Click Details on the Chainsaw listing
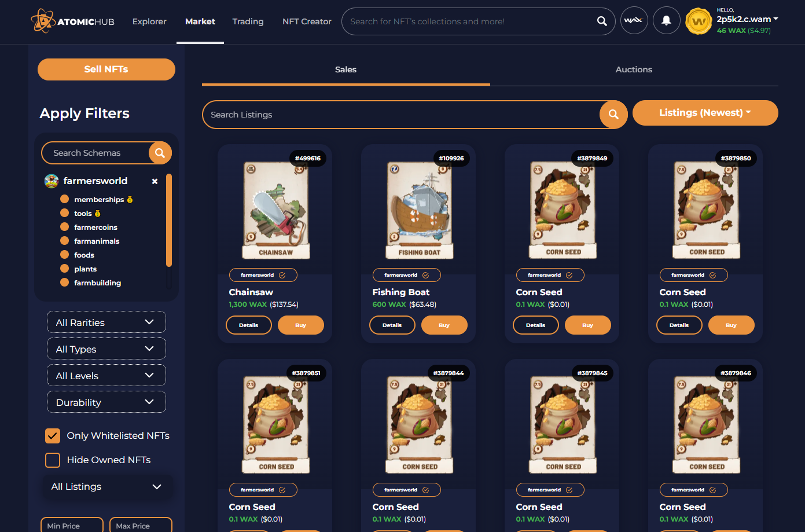The width and height of the screenshot is (805, 532). tap(249, 325)
